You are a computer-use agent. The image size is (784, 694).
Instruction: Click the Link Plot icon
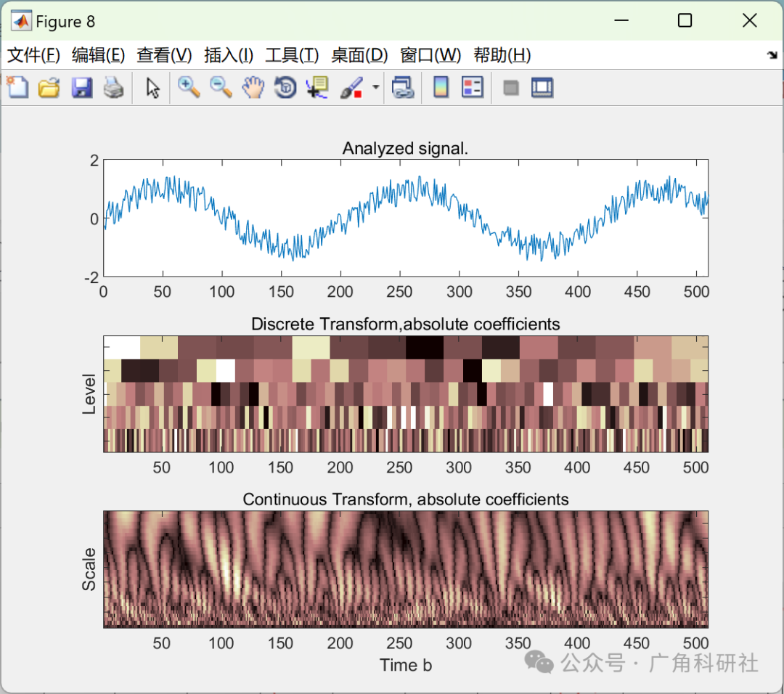pos(403,88)
